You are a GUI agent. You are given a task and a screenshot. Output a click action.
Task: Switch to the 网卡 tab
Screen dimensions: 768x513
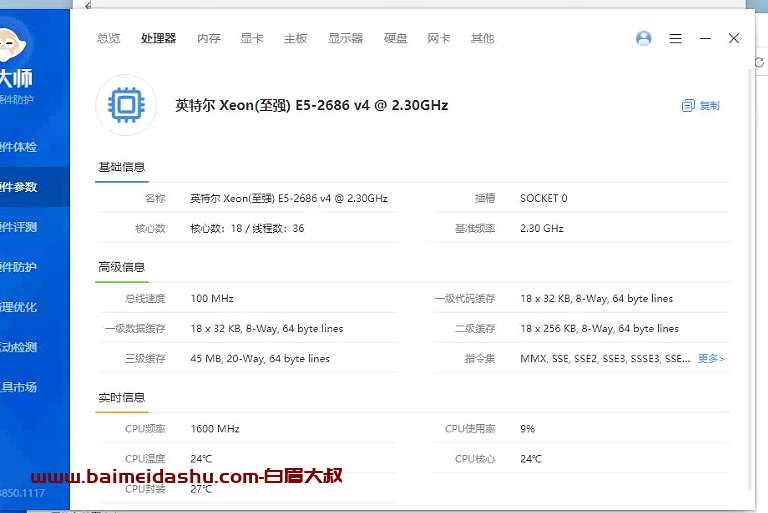[439, 38]
